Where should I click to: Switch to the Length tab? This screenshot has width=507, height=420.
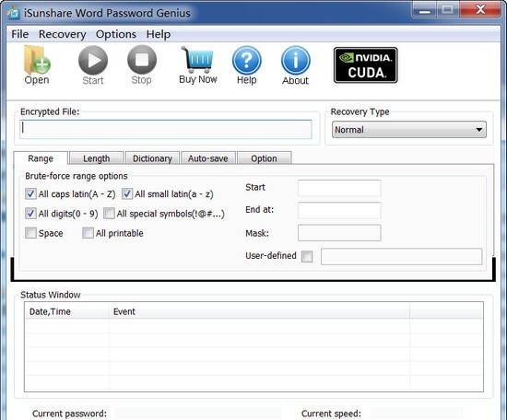(x=97, y=158)
